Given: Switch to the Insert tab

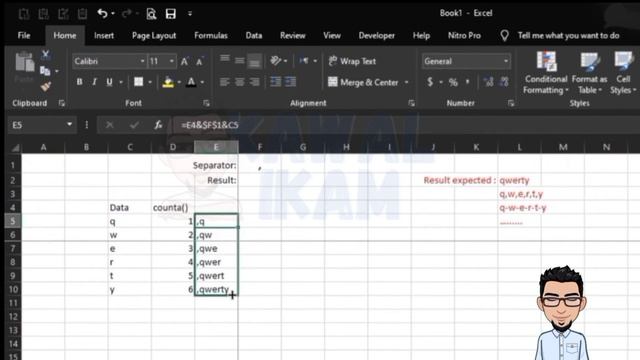Looking at the screenshot, I should (104, 36).
